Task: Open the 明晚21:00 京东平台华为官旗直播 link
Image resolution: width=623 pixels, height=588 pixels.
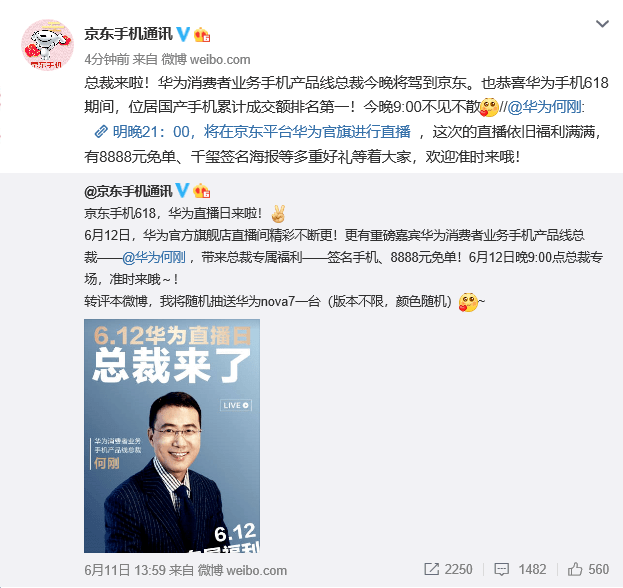Action: tap(261, 132)
